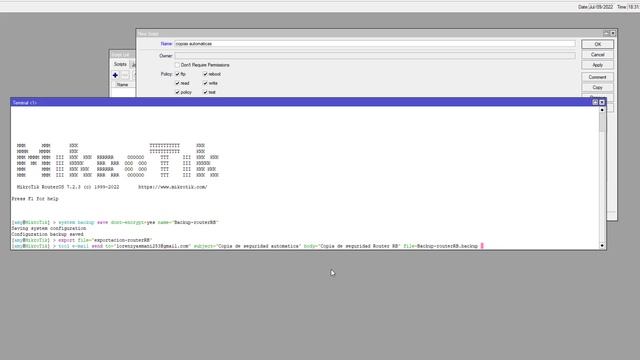The width and height of the screenshot is (640, 360).
Task: Uncheck the policy permission checkbox
Action: 177,92
